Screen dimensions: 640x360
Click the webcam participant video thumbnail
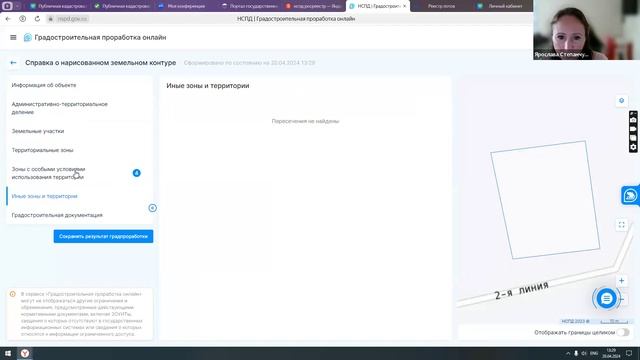[x=587, y=30]
